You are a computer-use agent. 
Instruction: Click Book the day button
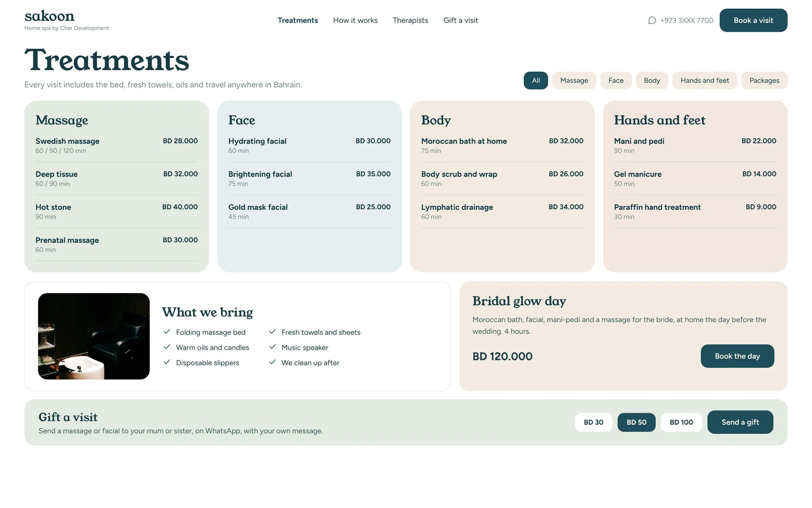737,356
